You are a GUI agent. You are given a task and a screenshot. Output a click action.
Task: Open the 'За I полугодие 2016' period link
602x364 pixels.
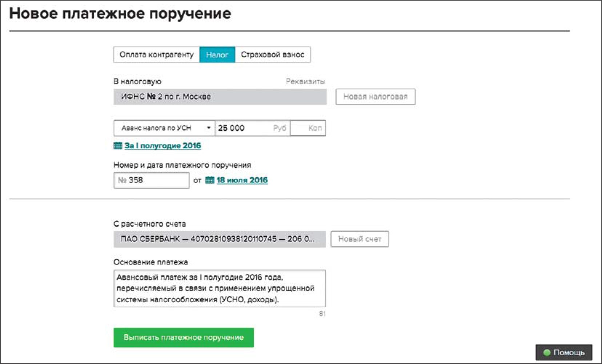[162, 146]
